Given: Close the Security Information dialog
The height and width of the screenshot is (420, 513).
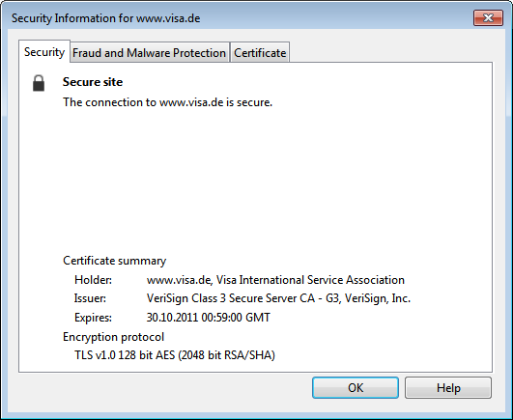Looking at the screenshot, I should coord(488,17).
